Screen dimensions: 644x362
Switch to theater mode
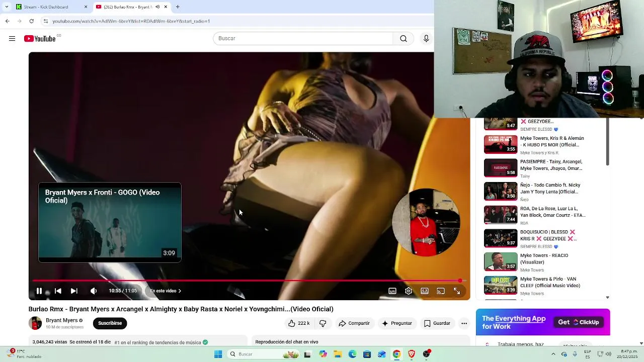[425, 291]
